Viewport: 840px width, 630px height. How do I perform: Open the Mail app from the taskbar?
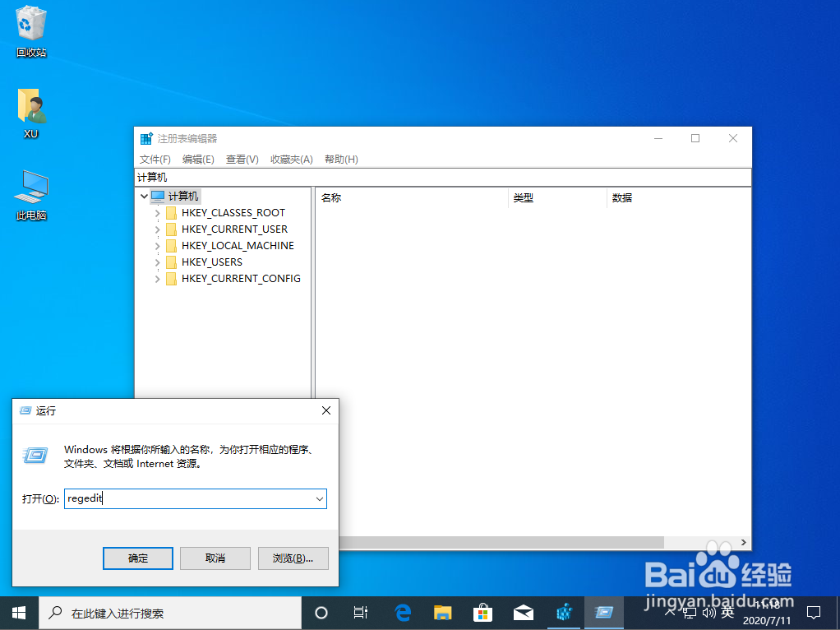point(523,612)
